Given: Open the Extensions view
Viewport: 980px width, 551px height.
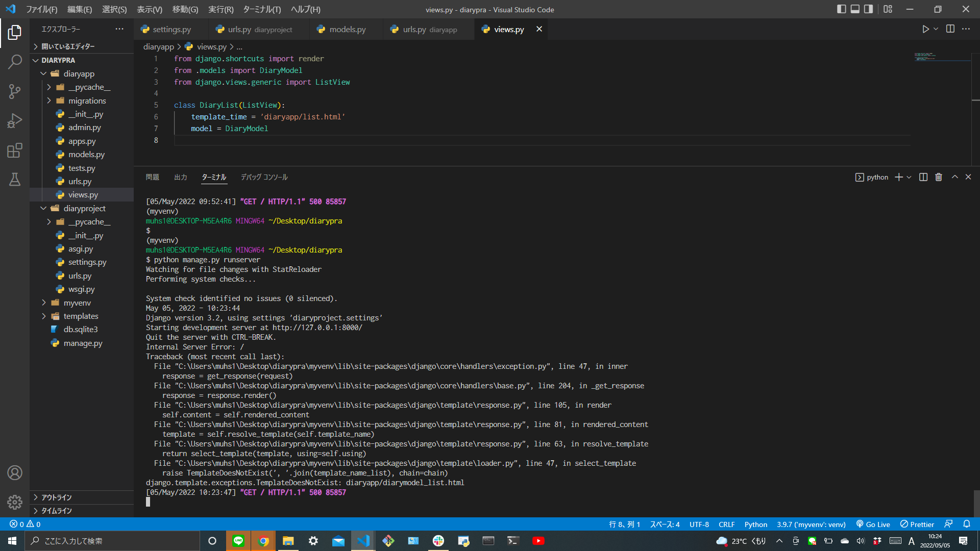Looking at the screenshot, I should point(15,151).
